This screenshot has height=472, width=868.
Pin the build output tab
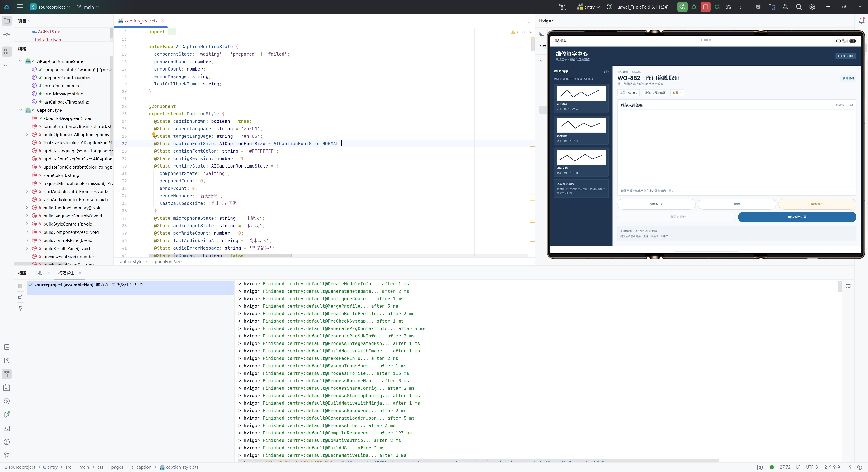[x=20, y=308]
